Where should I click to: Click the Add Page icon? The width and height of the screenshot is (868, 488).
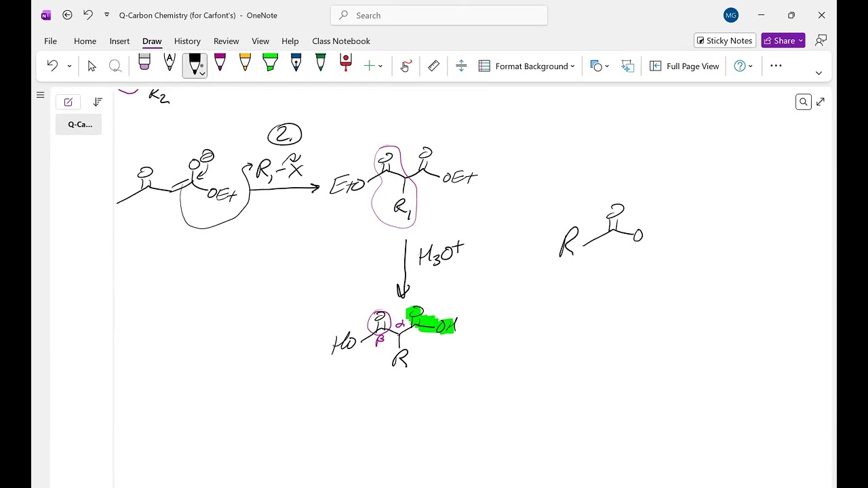pos(68,102)
